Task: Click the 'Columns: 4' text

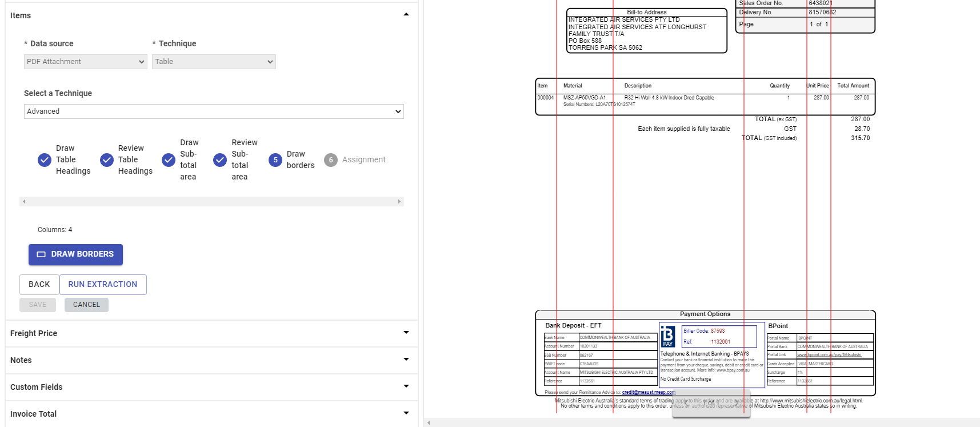Action: coord(55,230)
